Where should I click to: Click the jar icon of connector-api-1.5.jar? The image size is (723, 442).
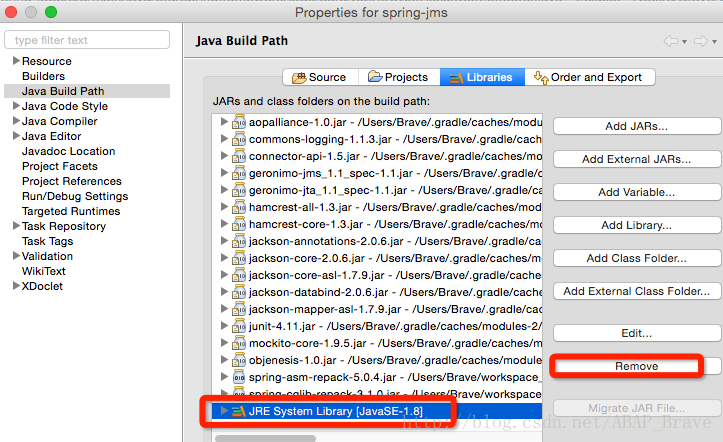[x=238, y=156]
